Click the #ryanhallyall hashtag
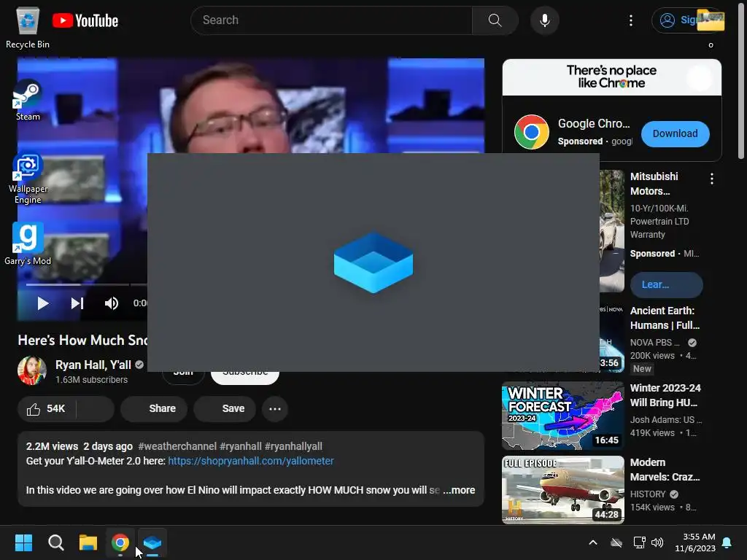The width and height of the screenshot is (747, 560). (x=293, y=446)
